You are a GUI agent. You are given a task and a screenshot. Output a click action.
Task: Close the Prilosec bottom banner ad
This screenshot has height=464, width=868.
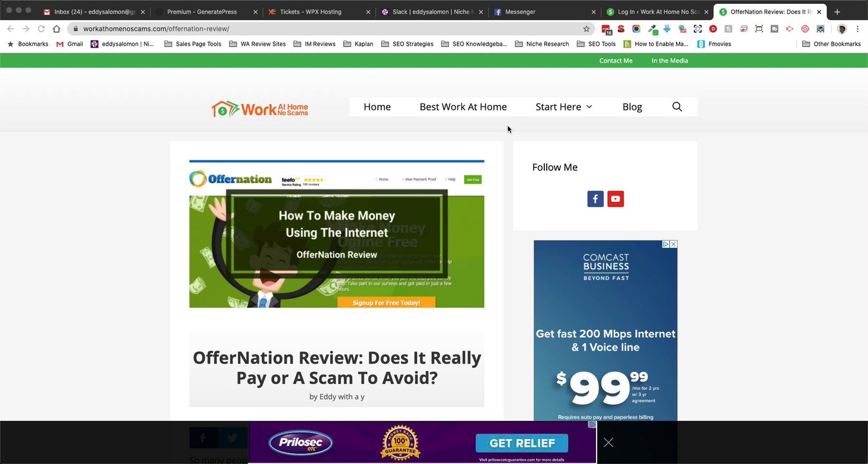pos(609,443)
